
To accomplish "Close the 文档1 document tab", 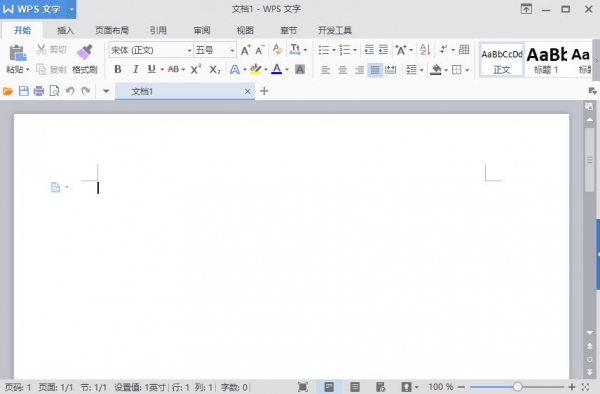I will (x=248, y=91).
